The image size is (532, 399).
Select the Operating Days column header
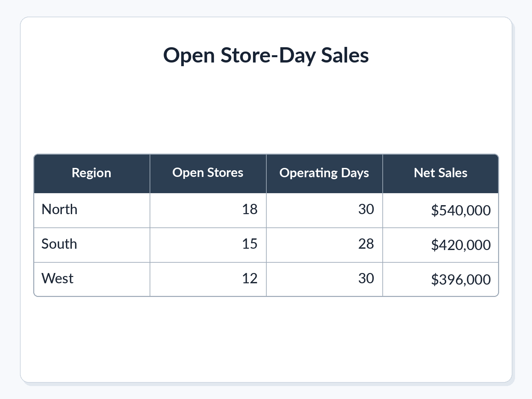[x=325, y=173]
